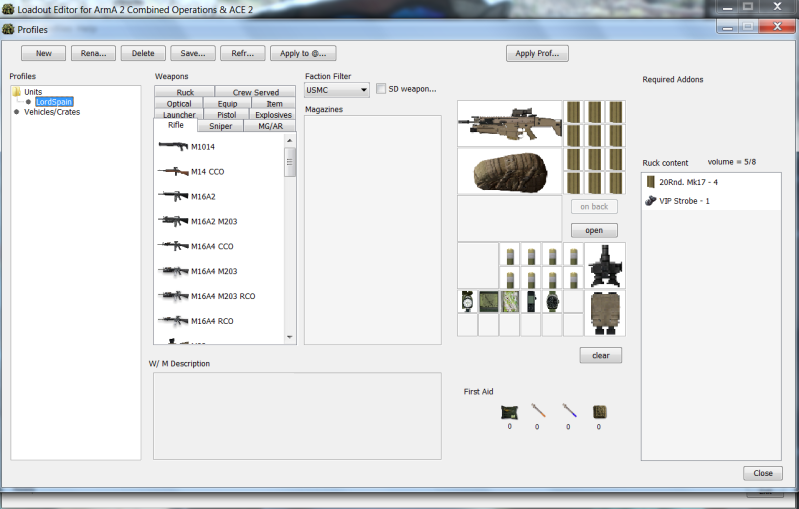Click the weapons list scroll down arrow

[290, 337]
